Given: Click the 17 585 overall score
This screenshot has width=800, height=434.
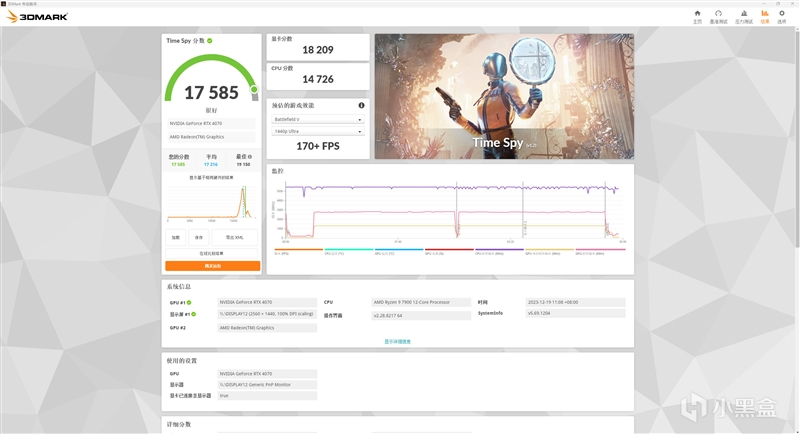Looking at the screenshot, I should 211,93.
